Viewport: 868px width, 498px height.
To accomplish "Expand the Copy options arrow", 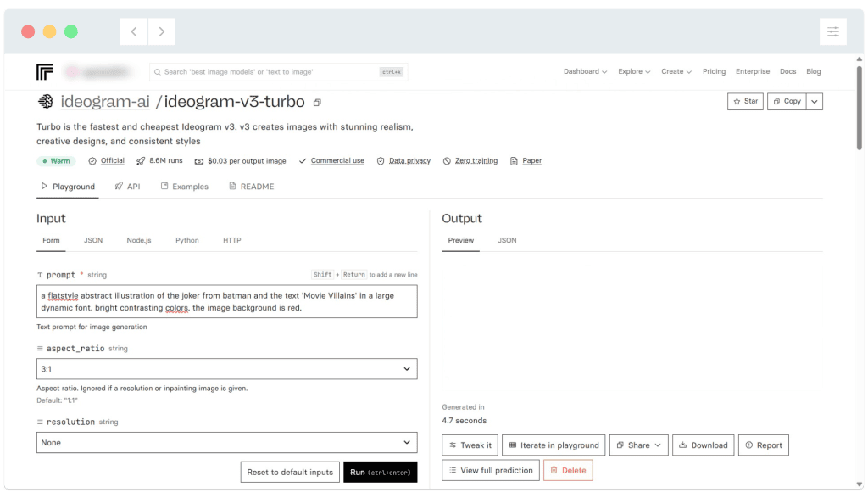I will point(815,101).
